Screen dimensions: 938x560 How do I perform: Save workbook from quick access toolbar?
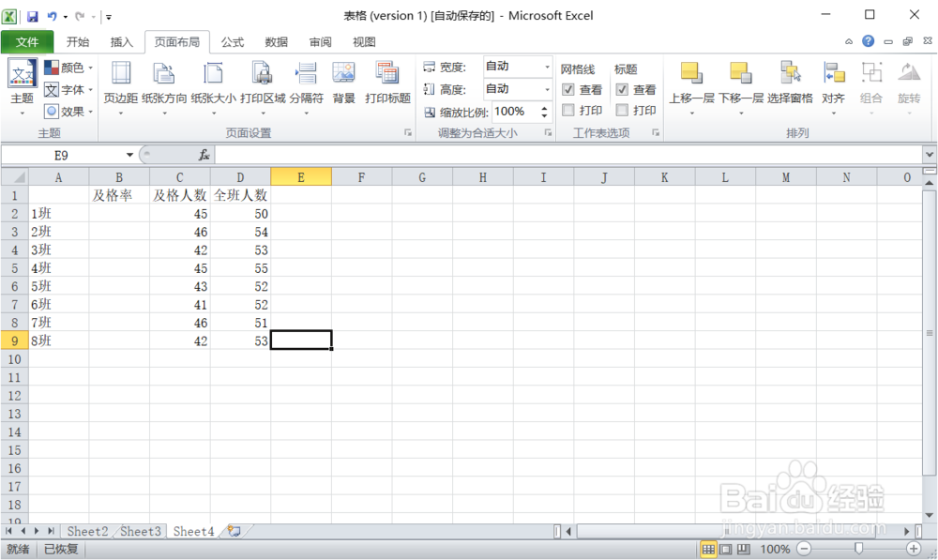click(x=32, y=16)
